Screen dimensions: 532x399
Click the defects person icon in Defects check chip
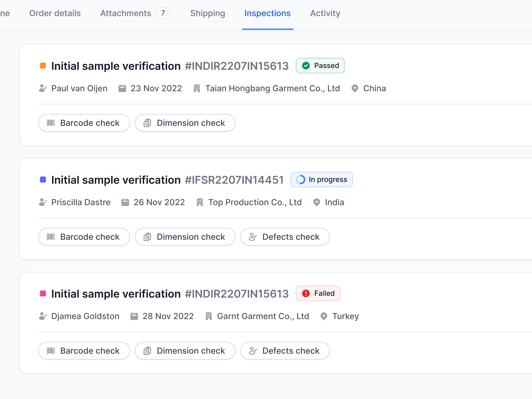[x=252, y=237]
